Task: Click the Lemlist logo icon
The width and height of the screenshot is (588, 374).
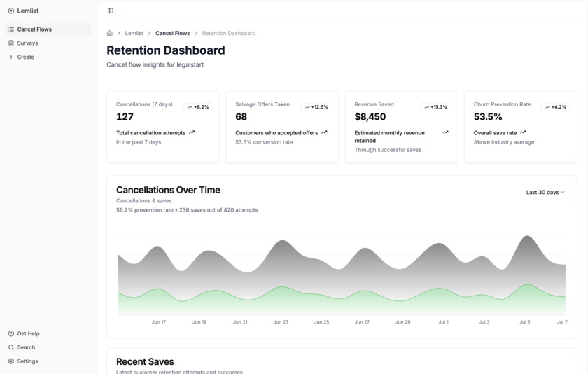Action: pyautogui.click(x=11, y=11)
